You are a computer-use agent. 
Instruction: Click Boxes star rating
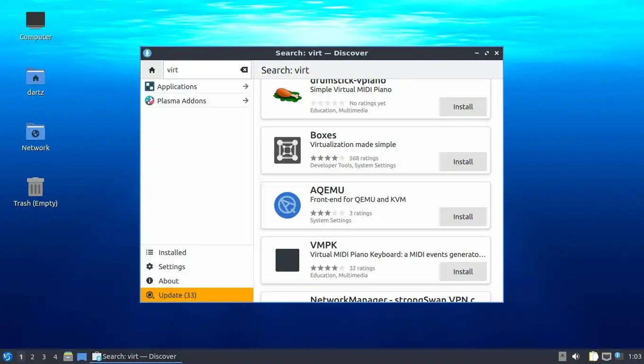(328, 158)
